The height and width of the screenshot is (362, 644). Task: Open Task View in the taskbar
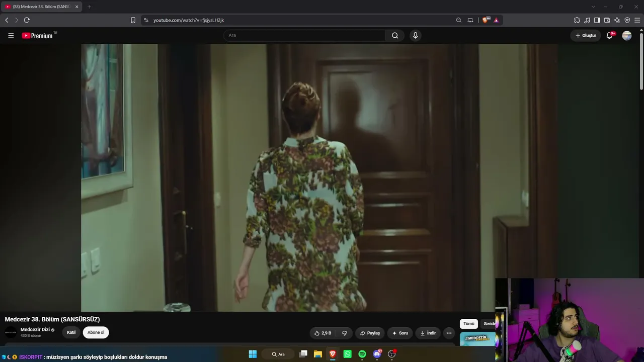click(x=303, y=354)
